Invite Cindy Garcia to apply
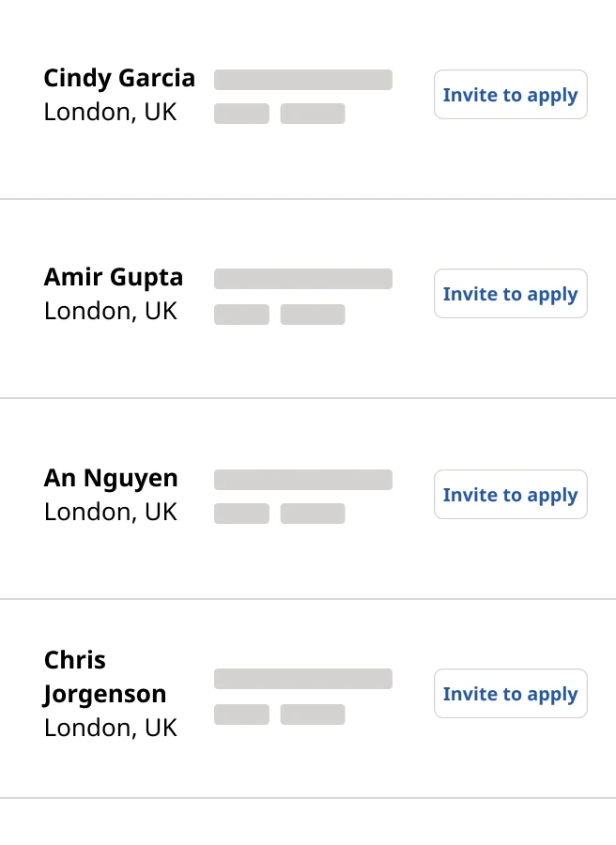 click(510, 95)
